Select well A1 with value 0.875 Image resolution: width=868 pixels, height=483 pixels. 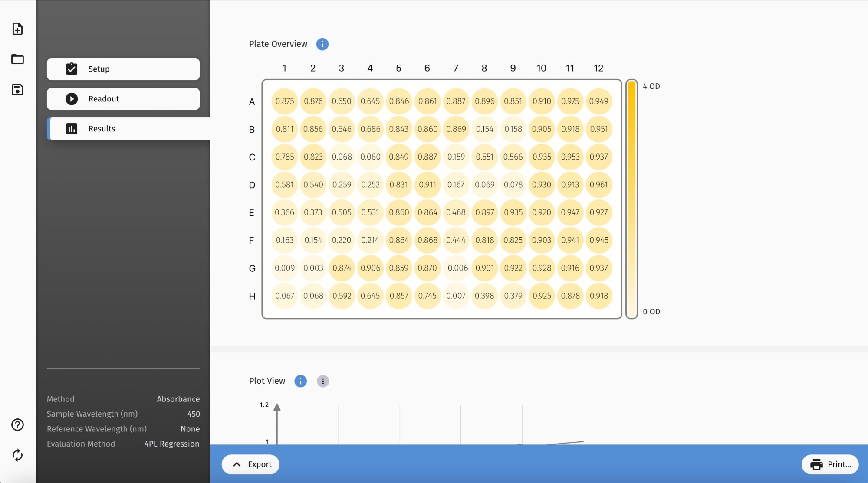click(285, 101)
